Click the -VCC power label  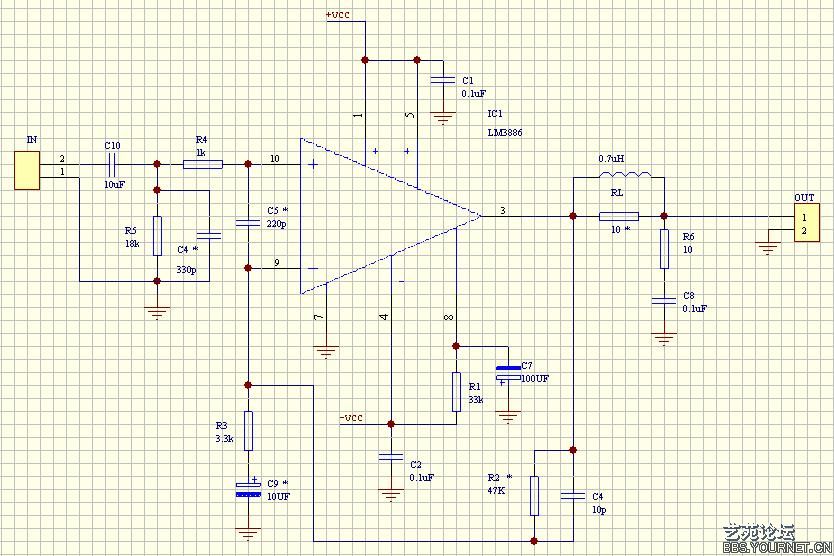pyautogui.click(x=351, y=418)
